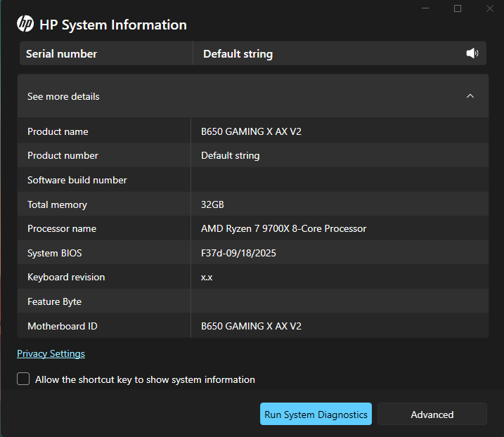Select the Product name value 'B650 GAMING X AX V2'
The image size is (504, 437).
(x=251, y=131)
